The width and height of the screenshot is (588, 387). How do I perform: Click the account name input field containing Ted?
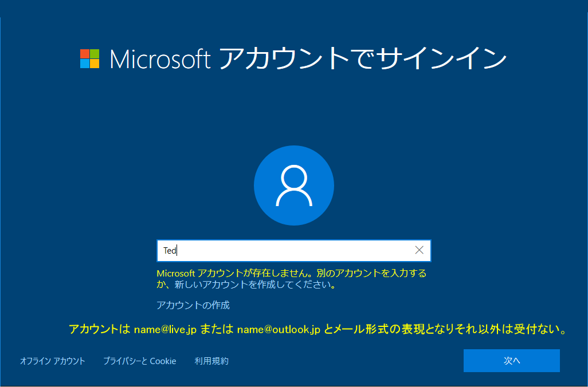point(293,250)
